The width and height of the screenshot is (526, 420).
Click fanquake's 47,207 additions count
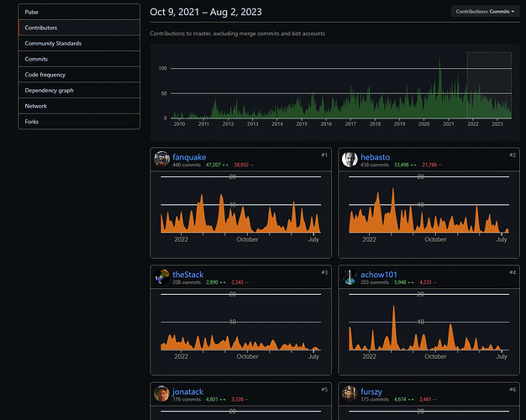coord(217,165)
